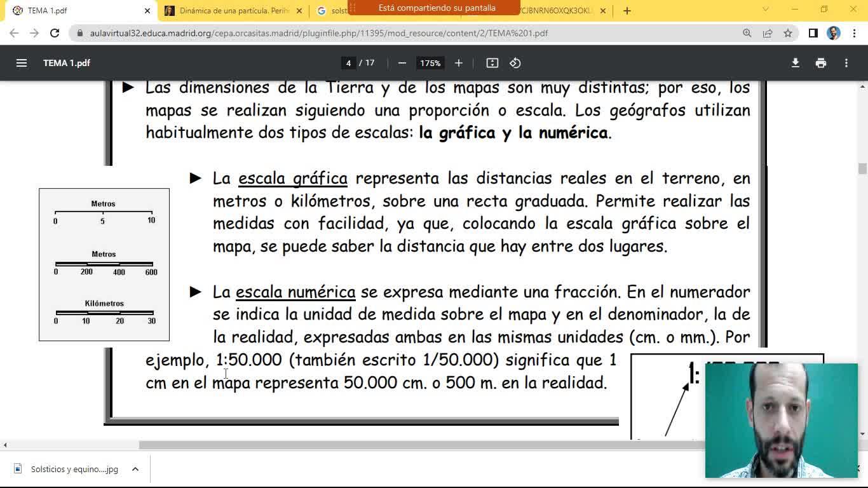Reload the current page
The height and width of the screenshot is (488, 868).
pyautogui.click(x=55, y=33)
